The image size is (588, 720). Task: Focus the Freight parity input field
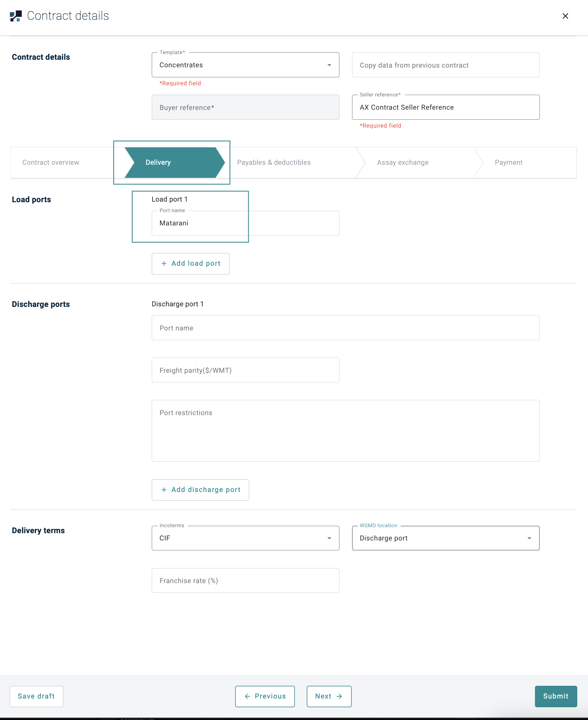pos(245,370)
